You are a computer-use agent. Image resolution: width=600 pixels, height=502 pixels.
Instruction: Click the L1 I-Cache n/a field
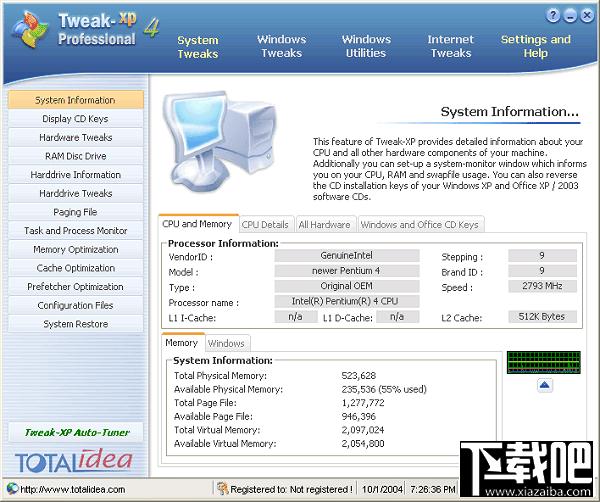click(296, 316)
